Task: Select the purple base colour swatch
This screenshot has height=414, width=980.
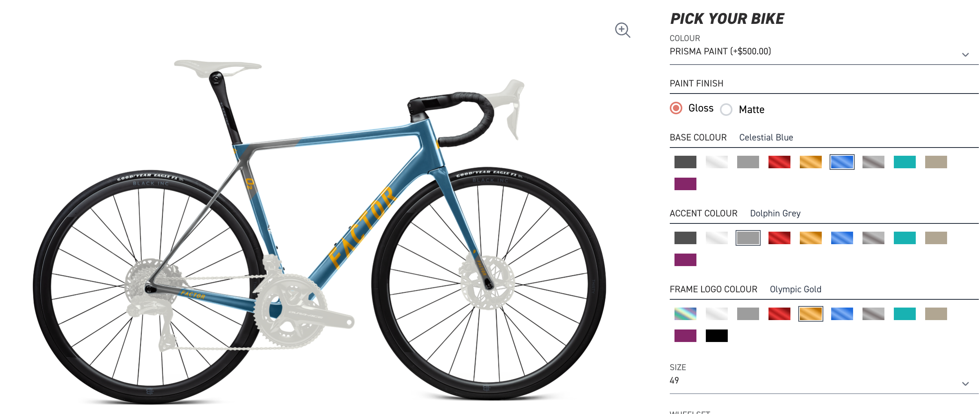Action: click(x=685, y=184)
